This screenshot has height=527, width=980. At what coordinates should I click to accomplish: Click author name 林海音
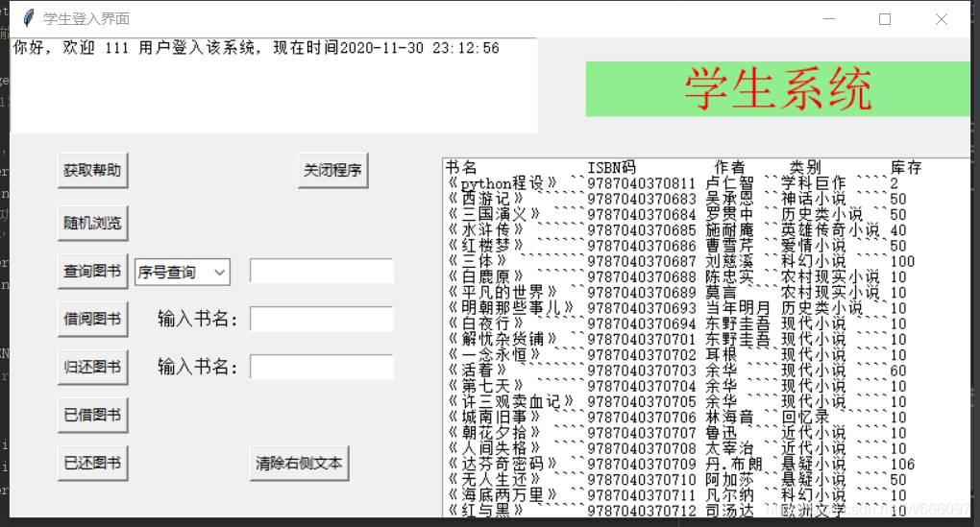[729, 418]
